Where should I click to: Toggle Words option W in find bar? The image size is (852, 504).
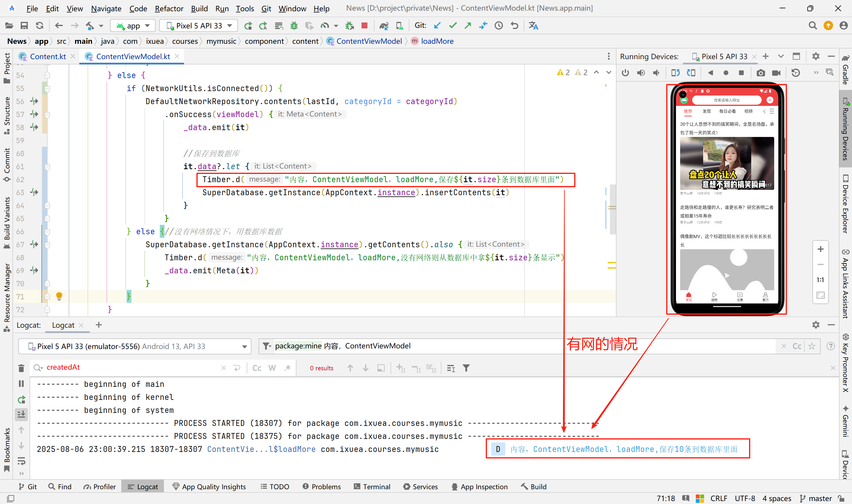pos(272,368)
